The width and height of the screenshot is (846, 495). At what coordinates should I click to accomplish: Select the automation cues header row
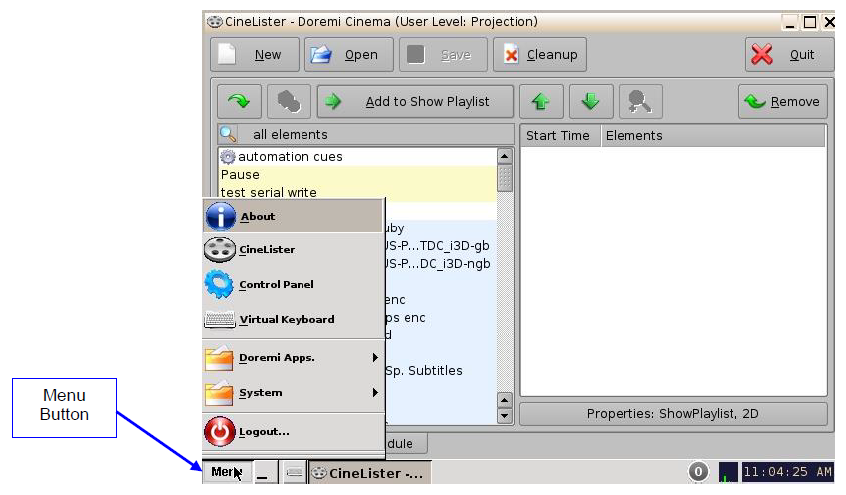(x=357, y=157)
